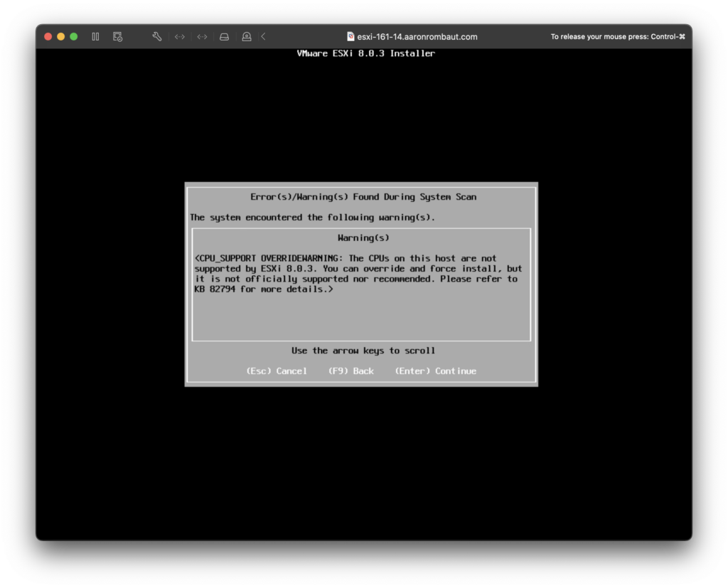Choose (Enter) Continue in the installer
Viewport: 728px width, 588px height.
435,371
